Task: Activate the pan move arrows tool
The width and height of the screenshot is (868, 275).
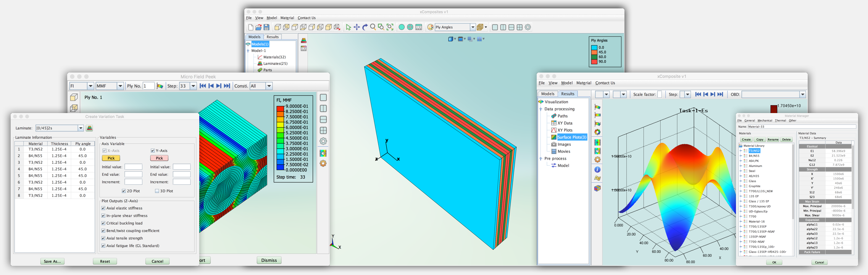Action: tap(357, 27)
